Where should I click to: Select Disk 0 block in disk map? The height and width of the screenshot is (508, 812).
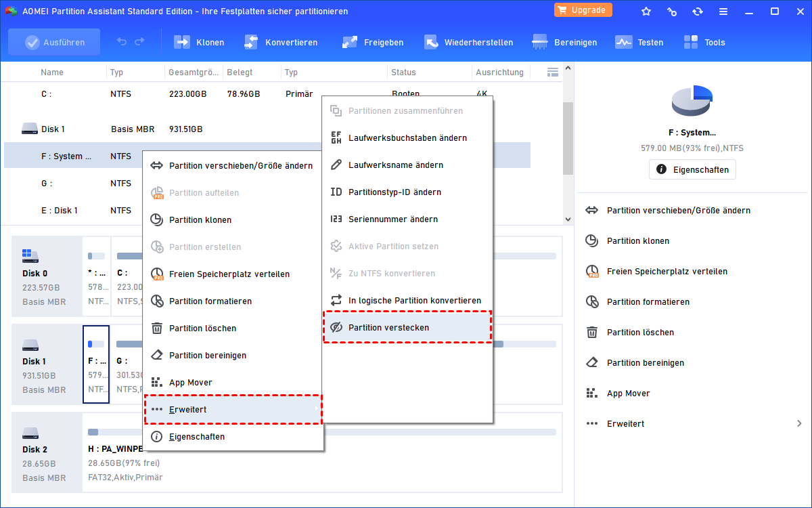pyautogui.click(x=47, y=276)
